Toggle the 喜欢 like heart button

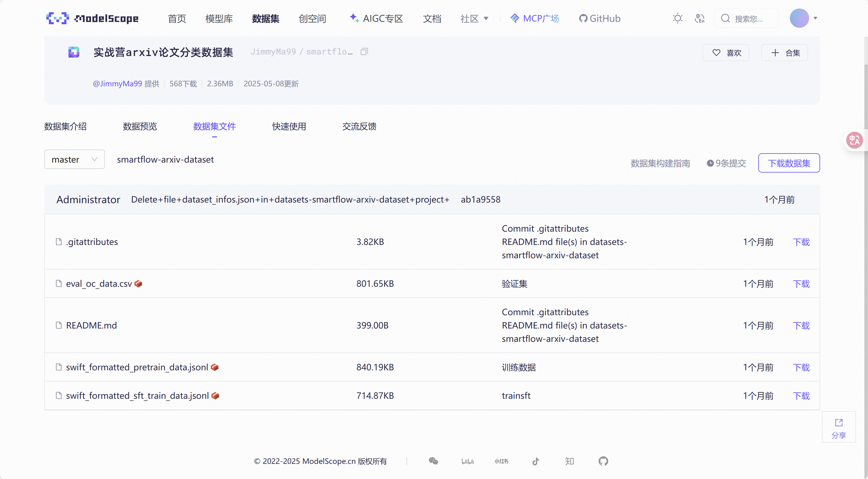point(726,52)
